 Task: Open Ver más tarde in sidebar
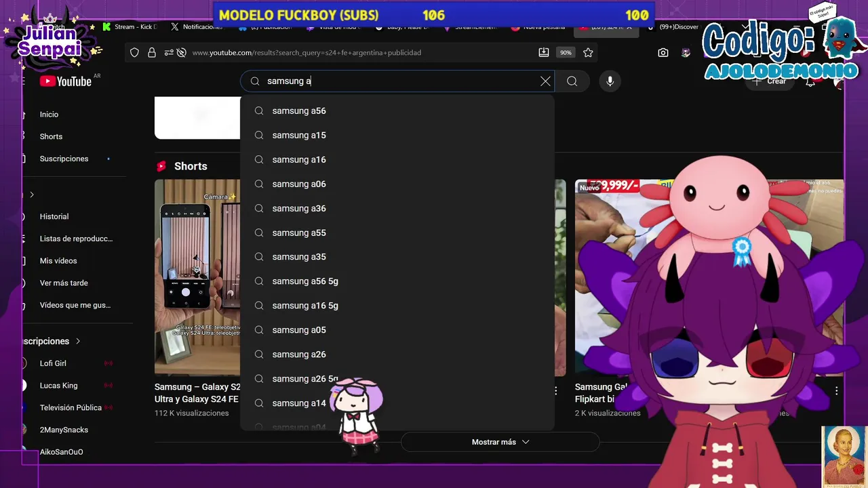point(64,283)
